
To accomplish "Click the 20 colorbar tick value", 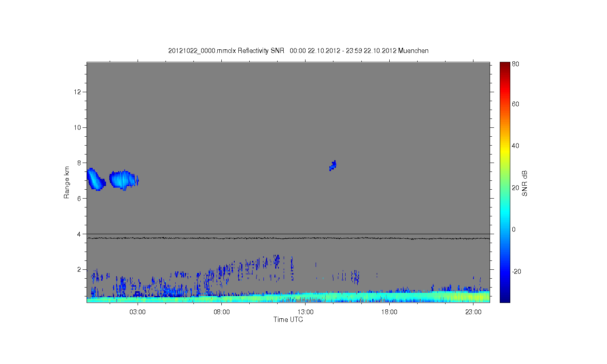I will 516,188.
